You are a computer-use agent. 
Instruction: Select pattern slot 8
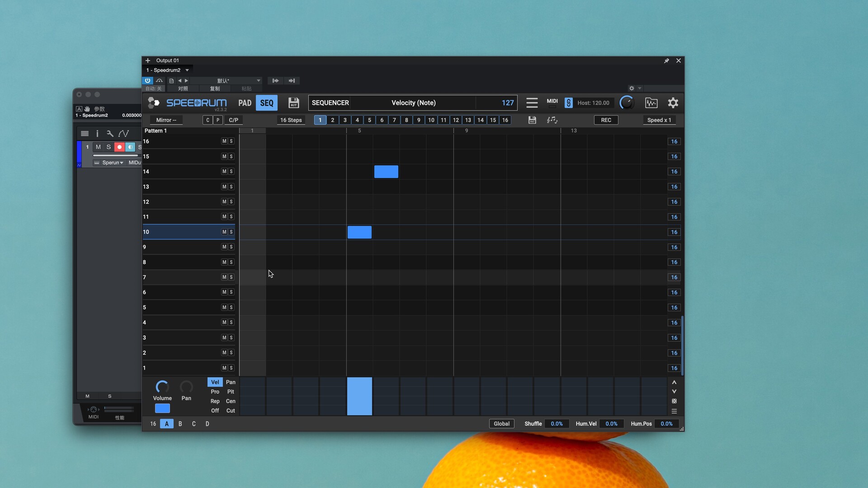406,120
